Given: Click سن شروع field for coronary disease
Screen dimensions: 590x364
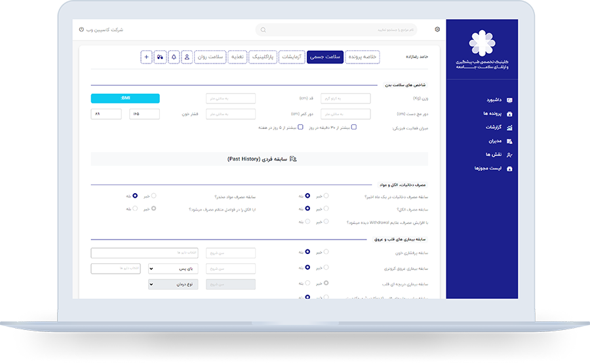Looking at the screenshot, I should (231, 268).
